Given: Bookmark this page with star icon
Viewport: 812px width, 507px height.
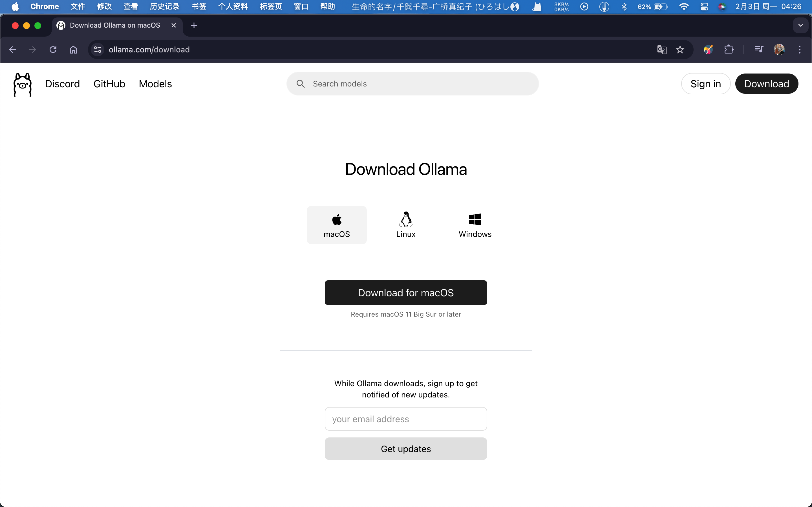Looking at the screenshot, I should [680, 50].
